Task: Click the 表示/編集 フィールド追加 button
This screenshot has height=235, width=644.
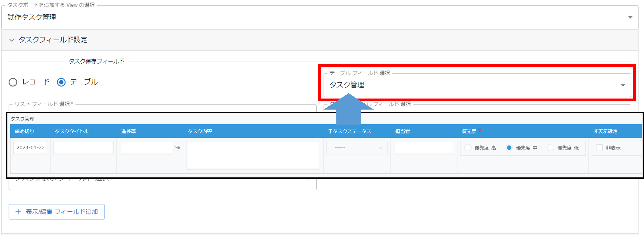Action: pyautogui.click(x=57, y=212)
